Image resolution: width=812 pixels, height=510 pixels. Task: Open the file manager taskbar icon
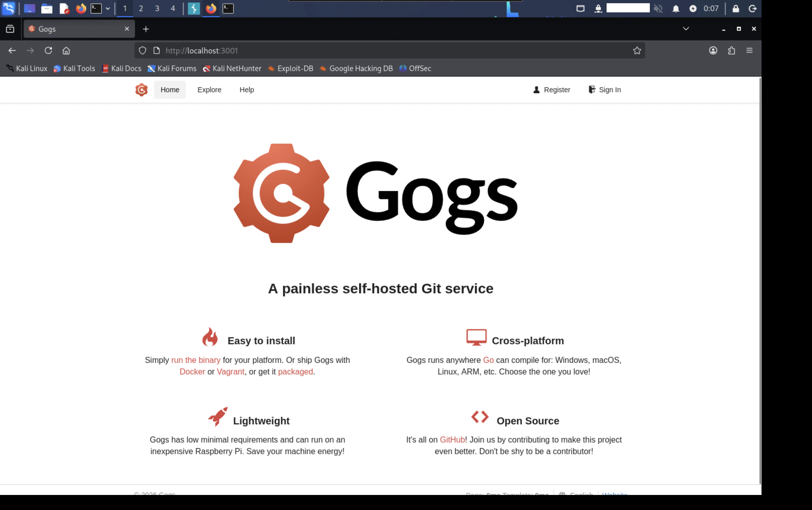click(46, 8)
